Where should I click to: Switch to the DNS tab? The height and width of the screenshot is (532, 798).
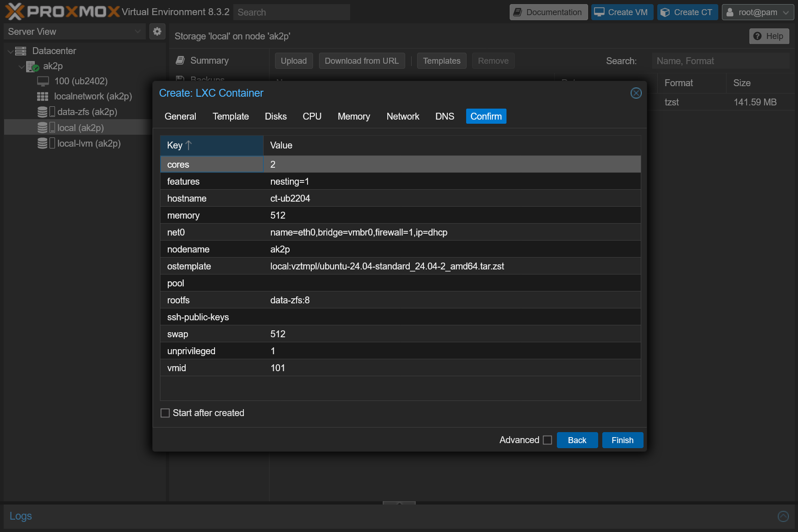445,116
